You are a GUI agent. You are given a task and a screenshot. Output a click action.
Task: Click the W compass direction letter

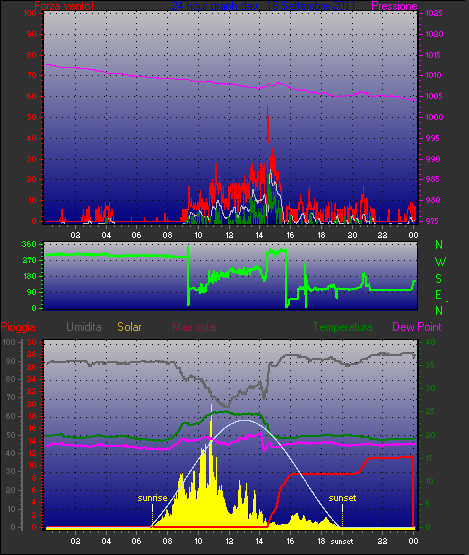pos(440,262)
